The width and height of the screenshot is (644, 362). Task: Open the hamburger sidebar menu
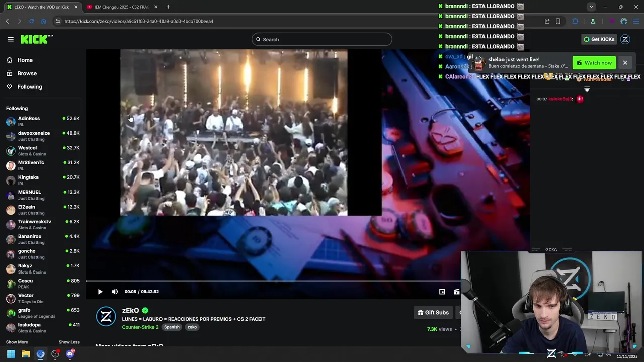11,39
